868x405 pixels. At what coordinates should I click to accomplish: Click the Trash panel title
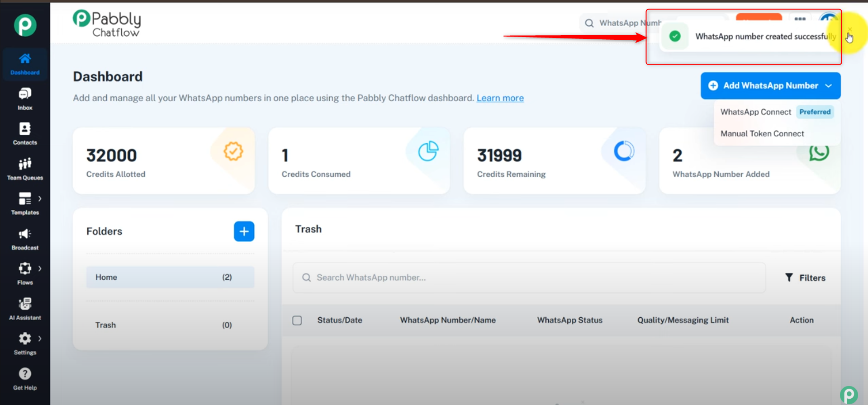(x=308, y=229)
